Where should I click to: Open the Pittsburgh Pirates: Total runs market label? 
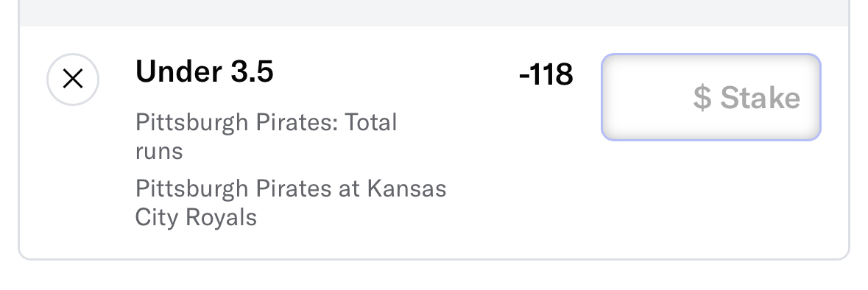pos(266,136)
